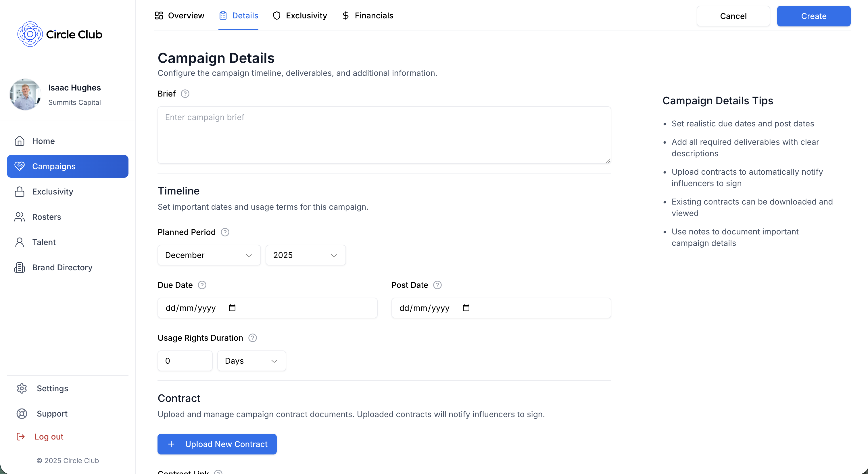This screenshot has height=474, width=868.
Task: Switch to the Overview tab
Action: pyautogui.click(x=179, y=16)
